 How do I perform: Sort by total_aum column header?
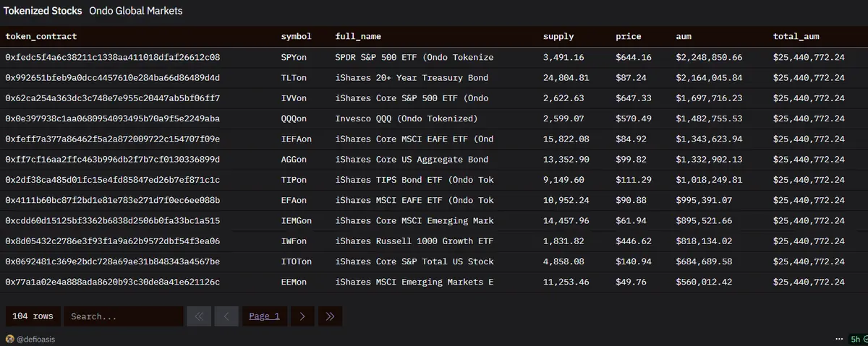[x=796, y=36]
